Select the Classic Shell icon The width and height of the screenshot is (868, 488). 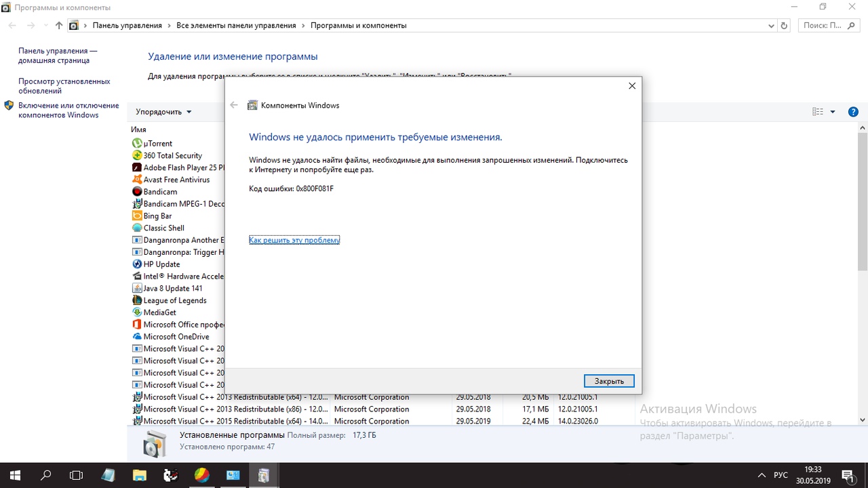(138, 228)
